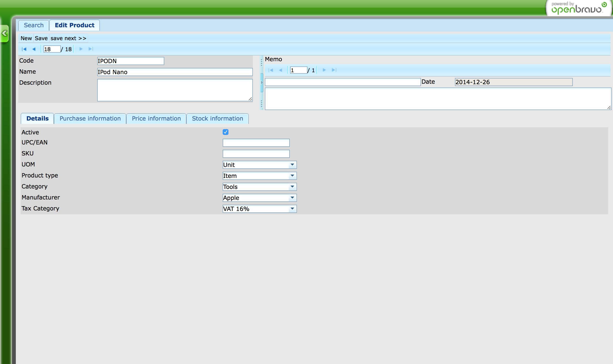
Task: Open the Stock information tab
Action: pyautogui.click(x=217, y=119)
